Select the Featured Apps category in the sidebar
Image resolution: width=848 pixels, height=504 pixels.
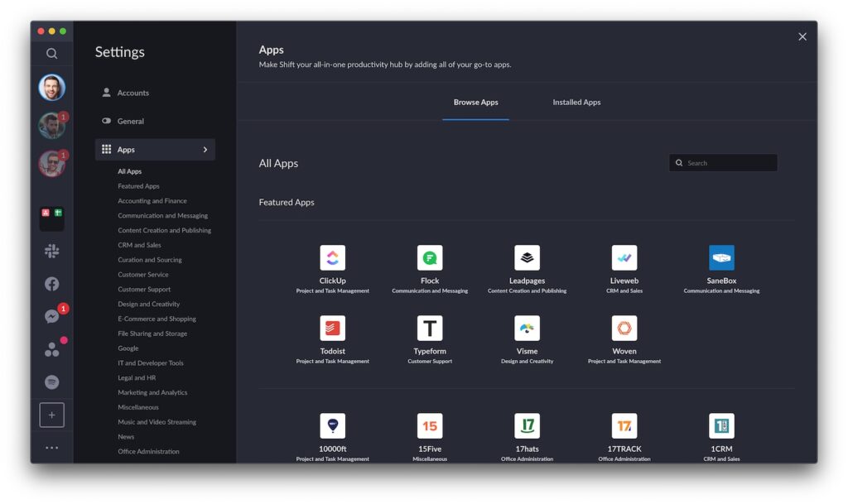(x=138, y=186)
